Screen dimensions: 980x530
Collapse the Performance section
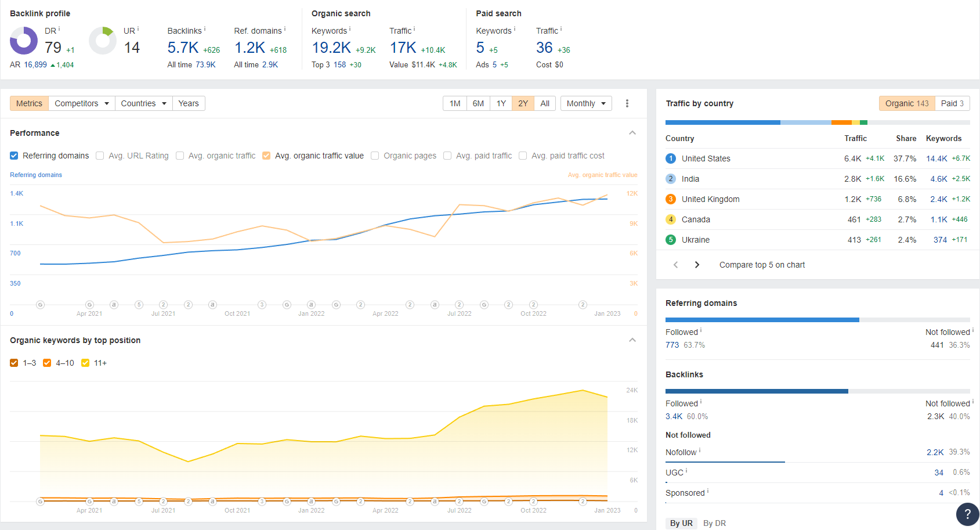point(632,133)
